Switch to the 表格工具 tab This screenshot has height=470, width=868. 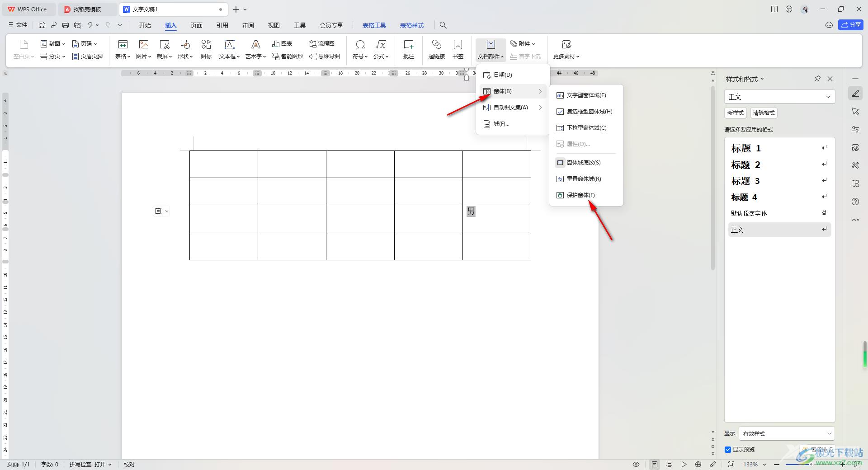pos(374,25)
